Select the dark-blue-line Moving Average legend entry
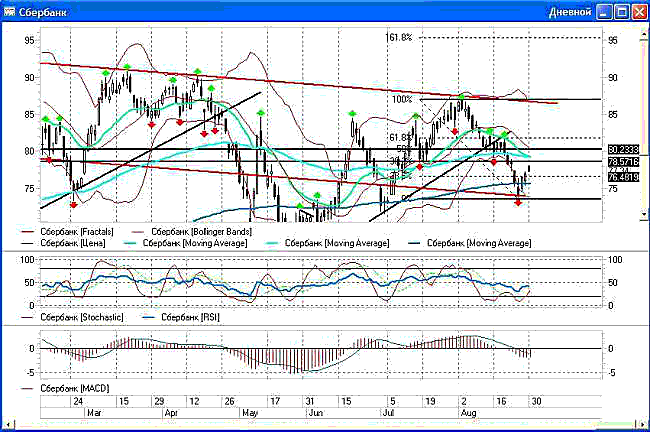 (x=469, y=243)
